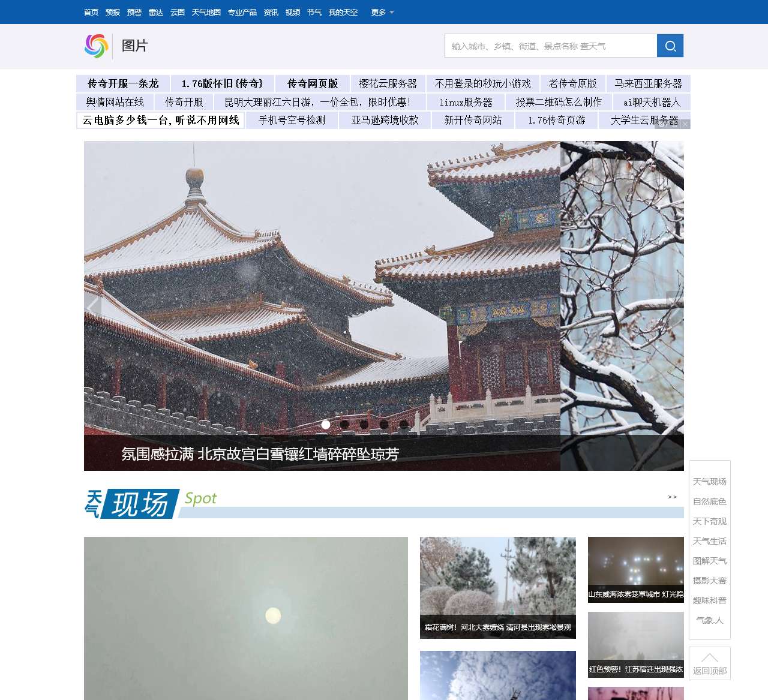Expand the 更多 dropdown in top navigation
This screenshot has height=700, width=768.
[x=382, y=12]
